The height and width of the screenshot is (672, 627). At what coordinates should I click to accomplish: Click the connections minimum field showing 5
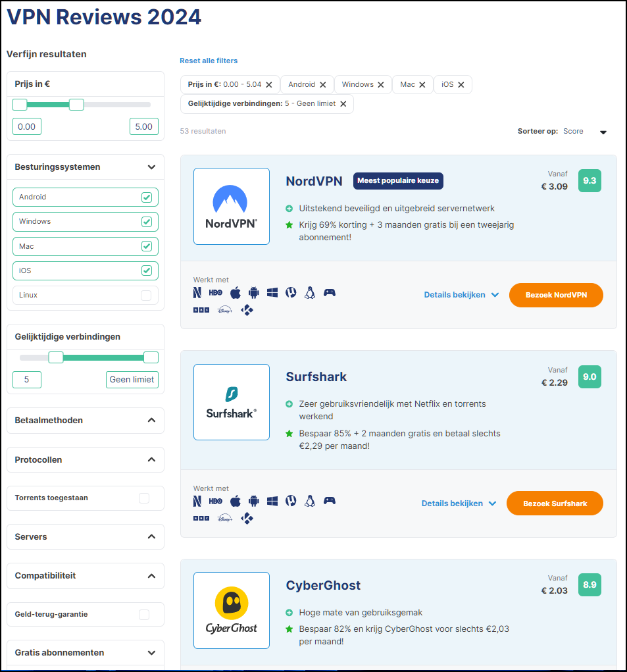click(27, 380)
